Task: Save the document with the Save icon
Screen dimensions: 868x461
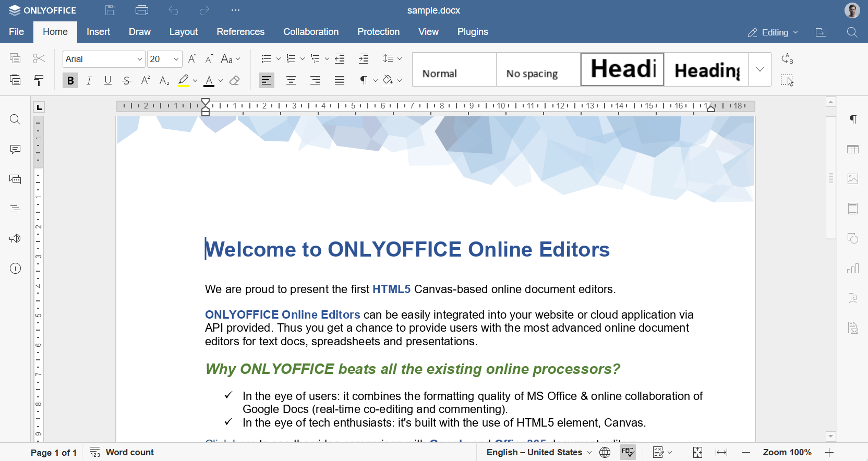Action: click(x=110, y=10)
